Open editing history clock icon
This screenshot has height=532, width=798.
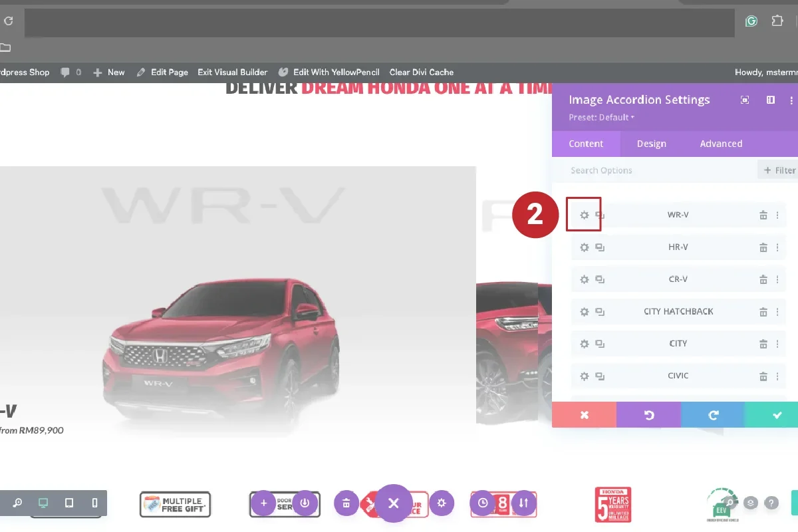[x=483, y=503]
